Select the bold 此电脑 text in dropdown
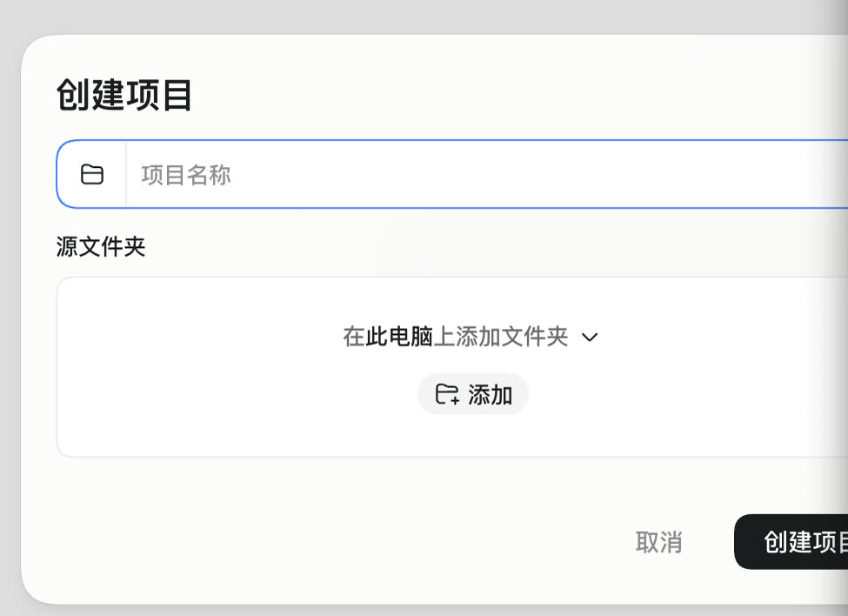The width and height of the screenshot is (848, 616). coord(399,337)
